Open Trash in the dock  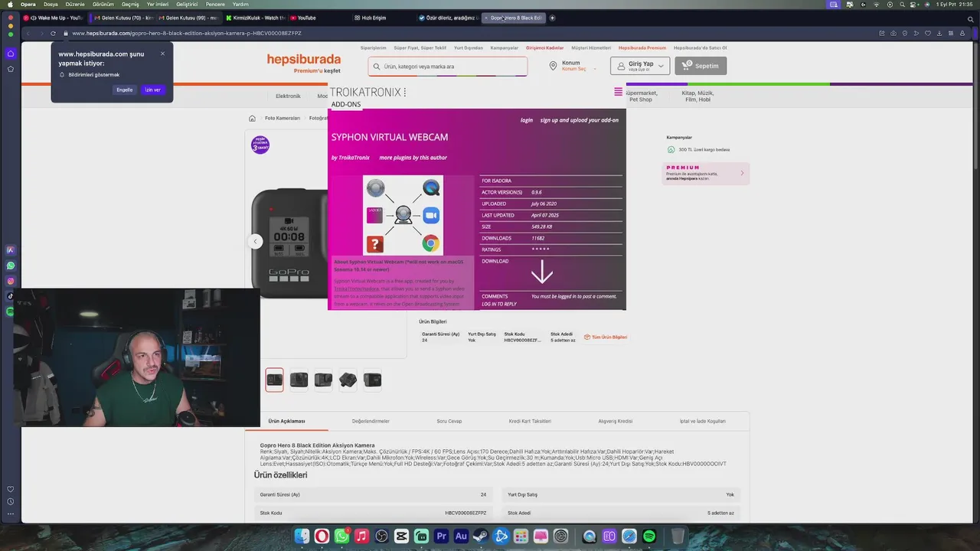coord(678,536)
